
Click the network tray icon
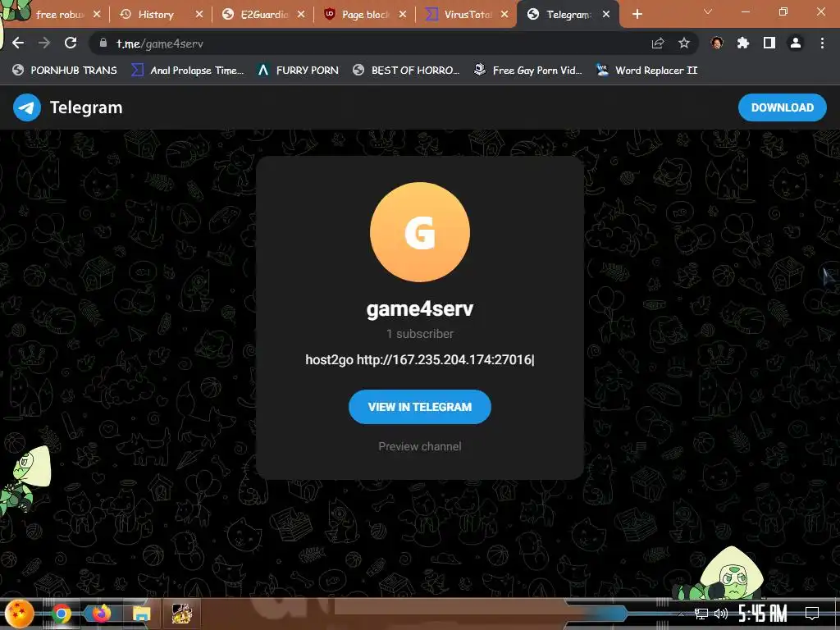(x=701, y=614)
